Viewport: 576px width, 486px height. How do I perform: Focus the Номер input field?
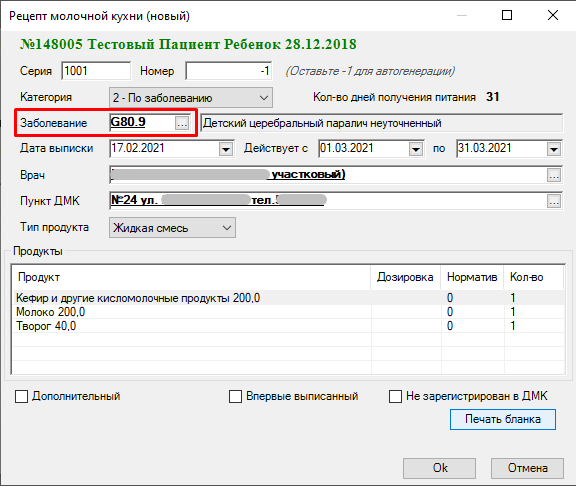pyautogui.click(x=228, y=71)
